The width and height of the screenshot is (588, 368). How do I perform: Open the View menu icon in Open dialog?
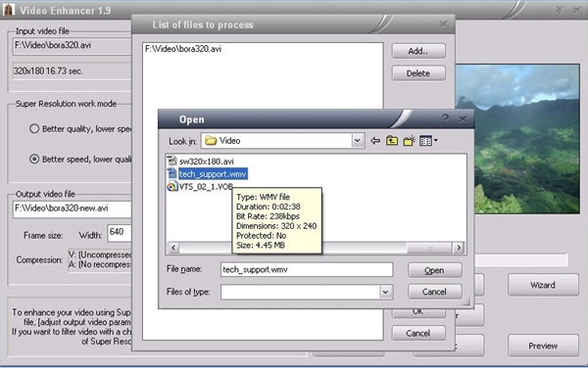pyautogui.click(x=428, y=141)
